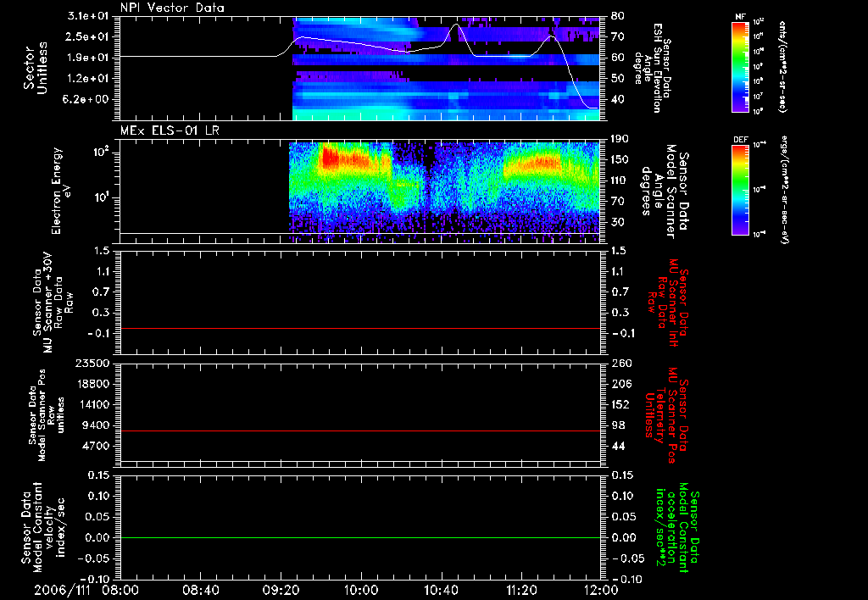
Task: Click the red high-intensity region in ELS spectrogram
Action: (x=331, y=157)
